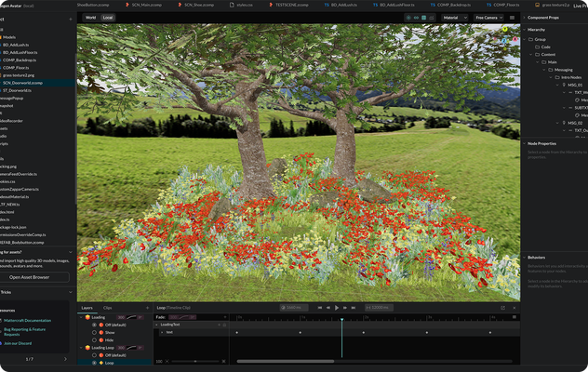Select the MSG_01 node in Hierarchy

pyautogui.click(x=574, y=86)
